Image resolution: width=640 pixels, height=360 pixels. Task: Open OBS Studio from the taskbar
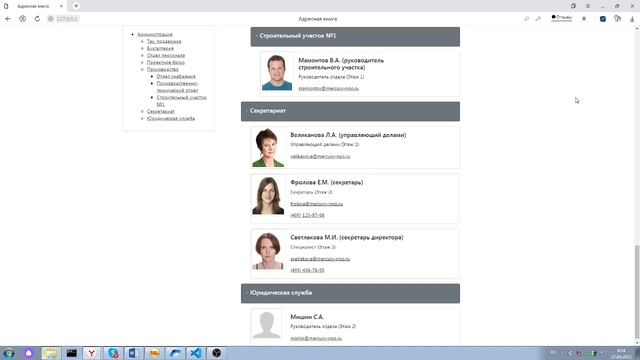[216, 353]
